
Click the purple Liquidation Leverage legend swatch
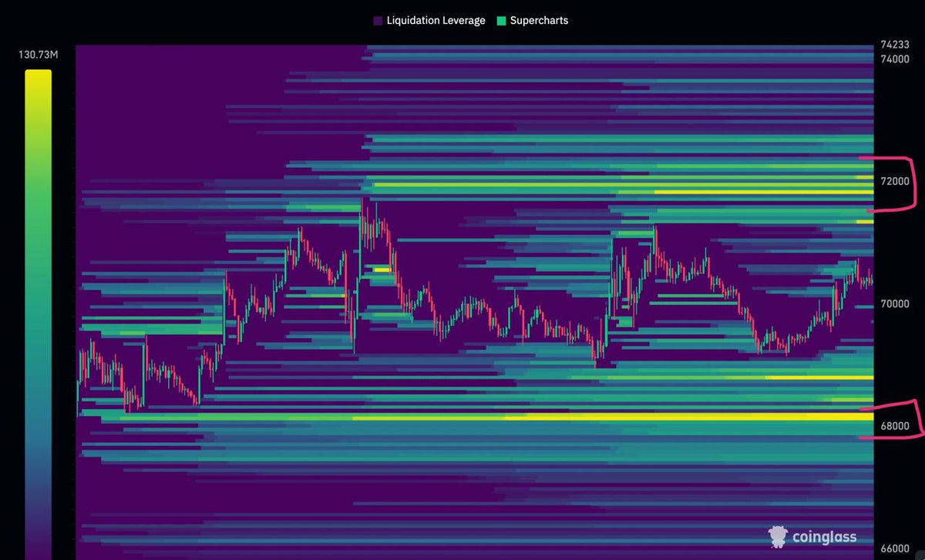coord(377,20)
